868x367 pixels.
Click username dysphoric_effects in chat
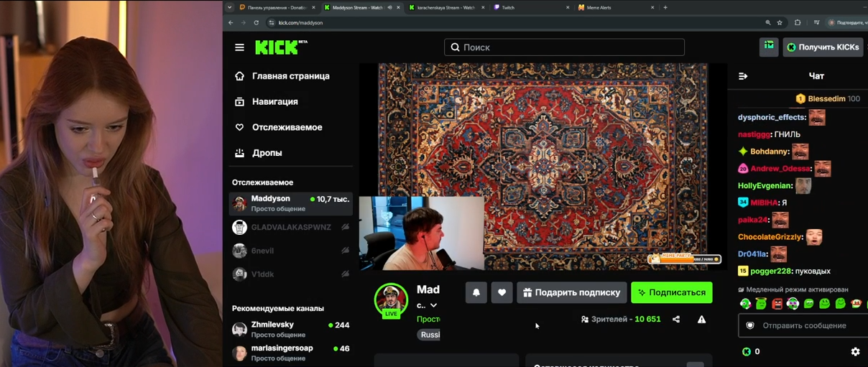(772, 117)
